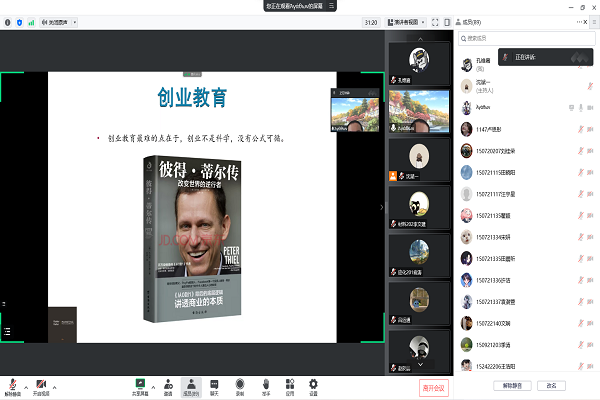Toggle the side panel layout icon
Screen dimensions: 600x400
[x=447, y=23]
